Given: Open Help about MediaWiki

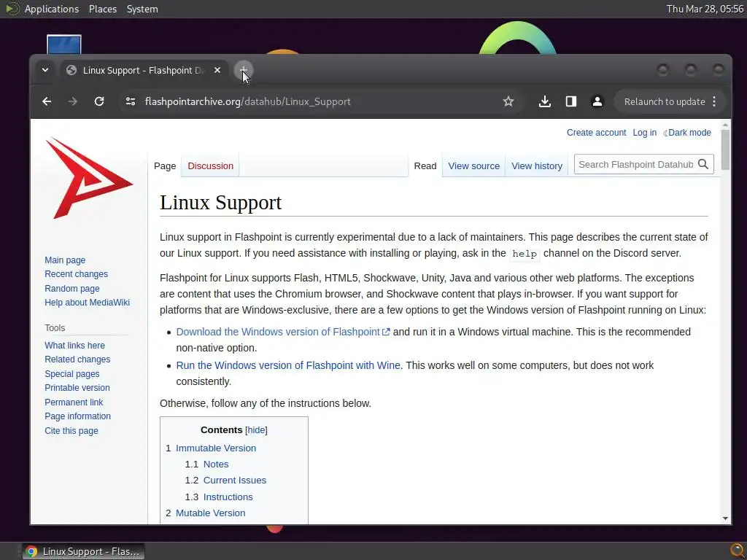Looking at the screenshot, I should pyautogui.click(x=88, y=303).
